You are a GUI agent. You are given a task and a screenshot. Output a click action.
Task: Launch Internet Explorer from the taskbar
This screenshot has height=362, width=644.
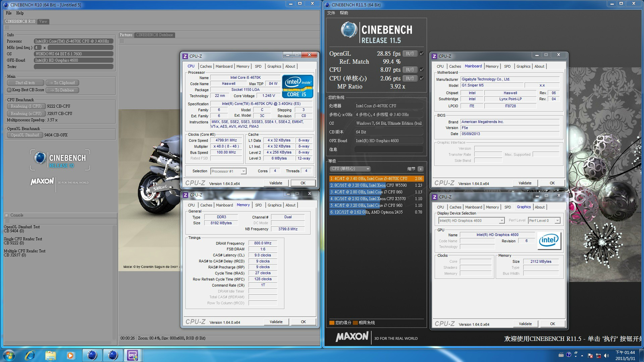coord(30,355)
